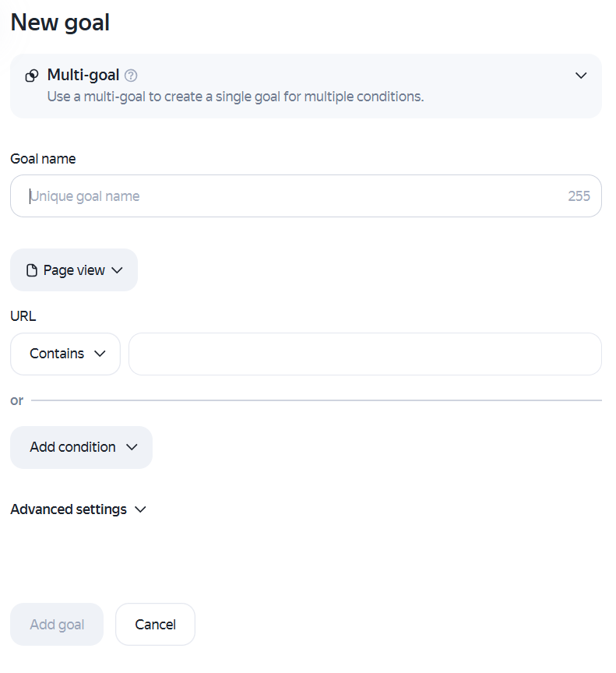Expand the Advanced settings section
The height and width of the screenshot is (673, 616).
pyautogui.click(x=78, y=509)
